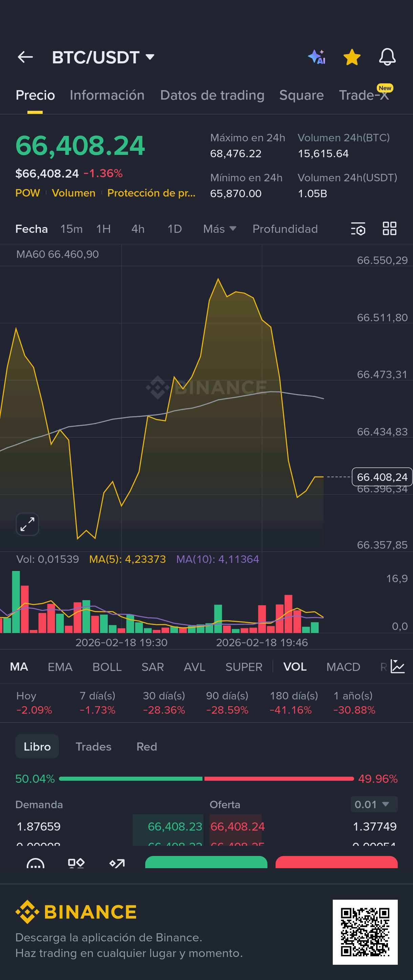Expand chart to fullscreen
This screenshot has width=413, height=980.
tap(27, 524)
